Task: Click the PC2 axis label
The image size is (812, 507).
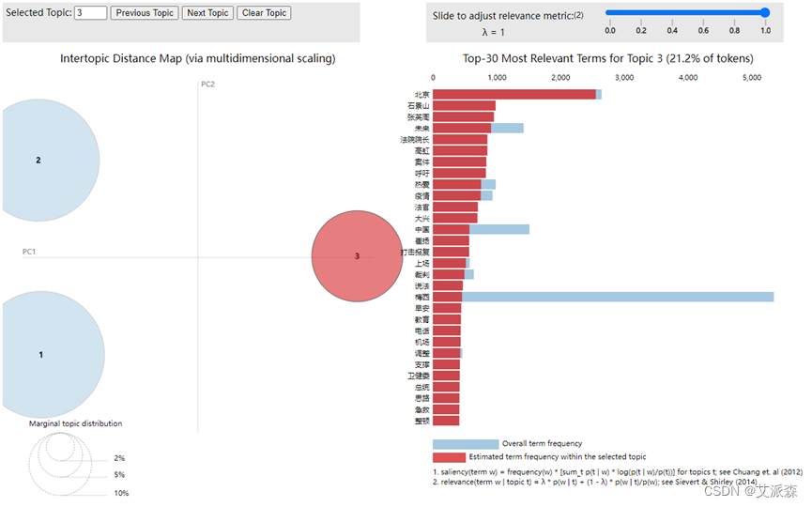Action: tap(207, 84)
